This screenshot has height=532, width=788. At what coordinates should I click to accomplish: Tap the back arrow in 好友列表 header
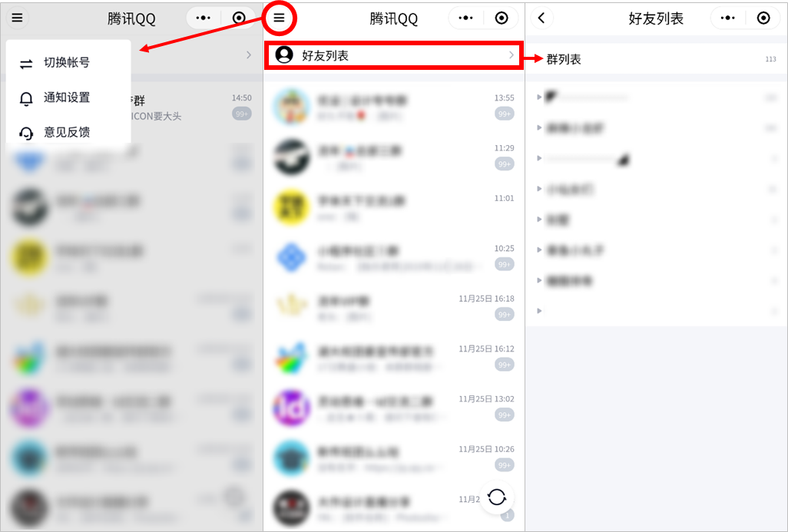tap(541, 18)
